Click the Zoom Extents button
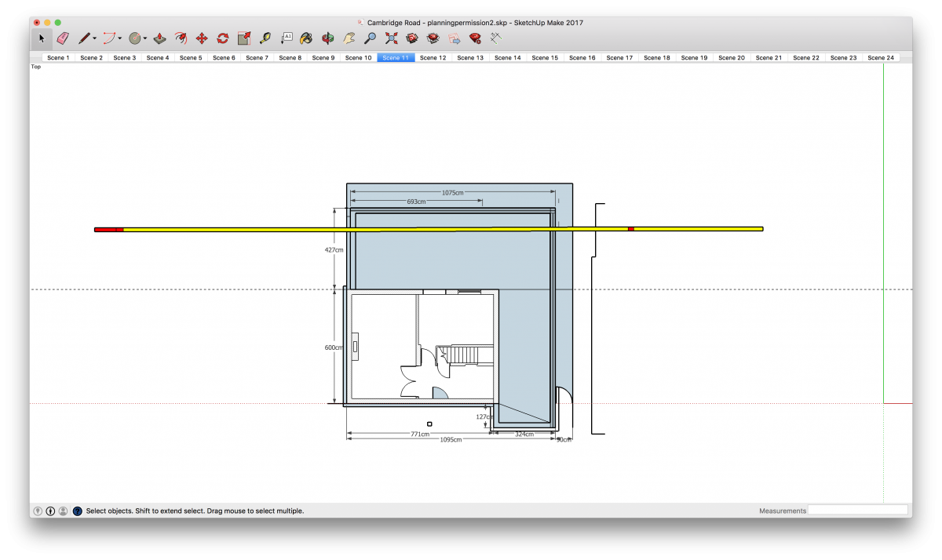The image size is (942, 560). [391, 38]
